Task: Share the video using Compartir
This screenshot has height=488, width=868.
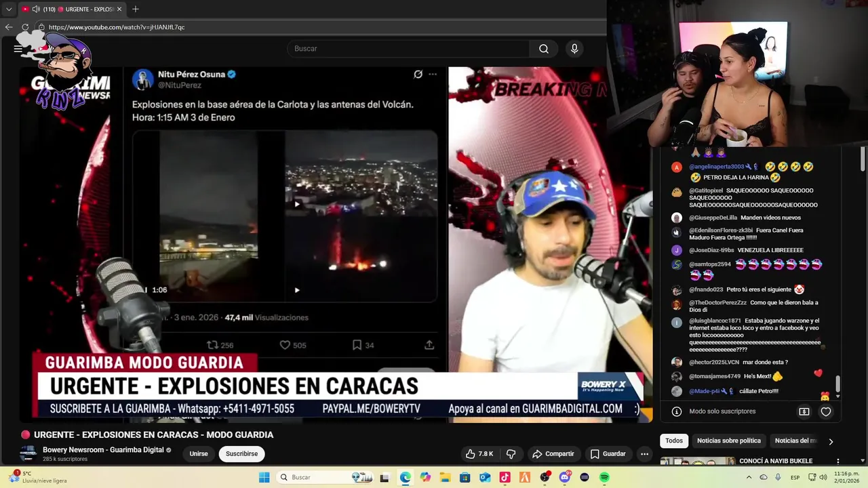Action: (553, 454)
